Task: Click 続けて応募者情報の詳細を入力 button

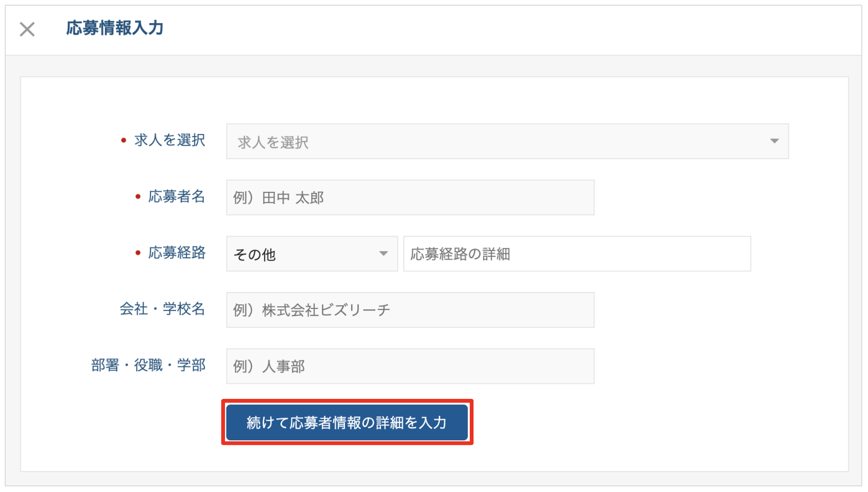Action: [x=347, y=422]
